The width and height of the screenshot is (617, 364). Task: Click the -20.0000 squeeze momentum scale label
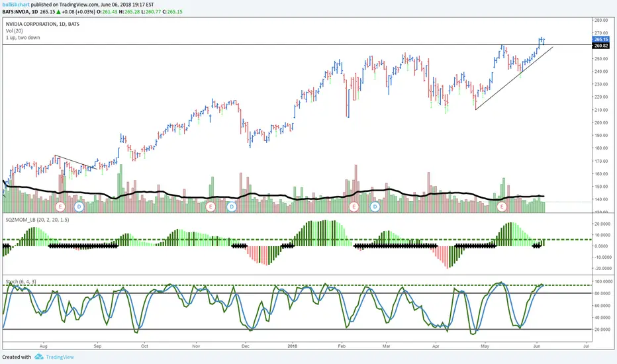(x=603, y=269)
